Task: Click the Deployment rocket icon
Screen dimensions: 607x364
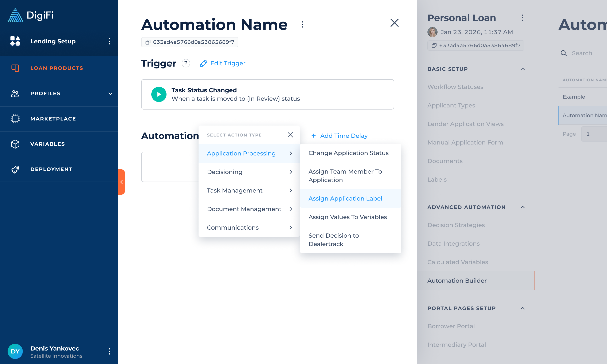Action: coord(15,169)
